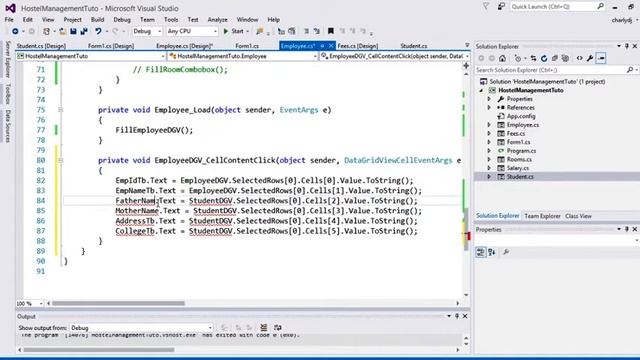Open the Build menu

pyautogui.click(x=97, y=20)
